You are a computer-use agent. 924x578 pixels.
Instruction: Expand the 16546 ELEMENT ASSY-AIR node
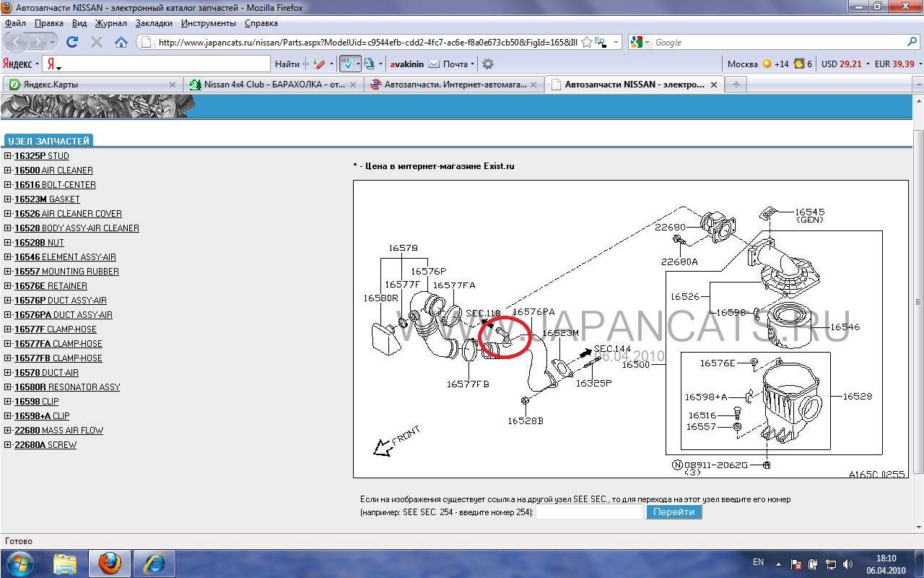click(8, 256)
